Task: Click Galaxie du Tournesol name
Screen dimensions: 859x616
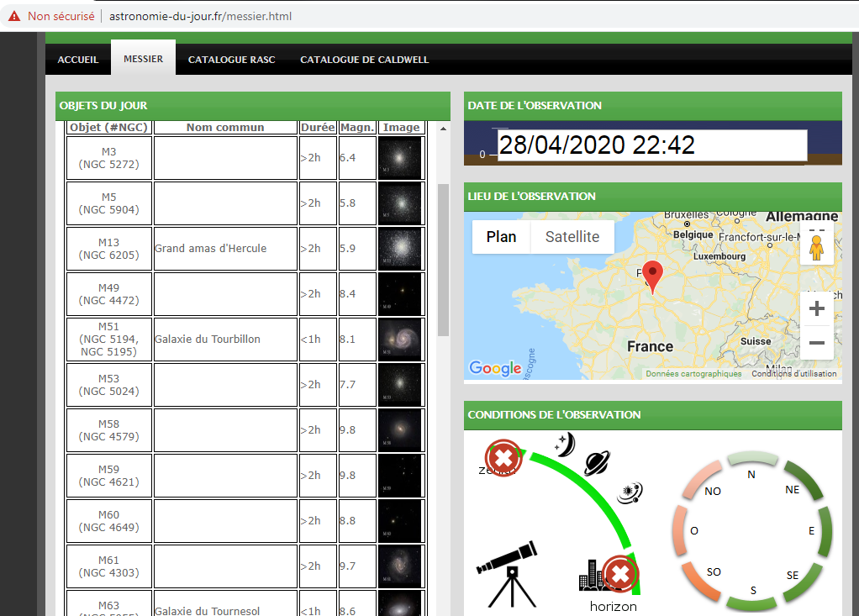Action: [208, 610]
